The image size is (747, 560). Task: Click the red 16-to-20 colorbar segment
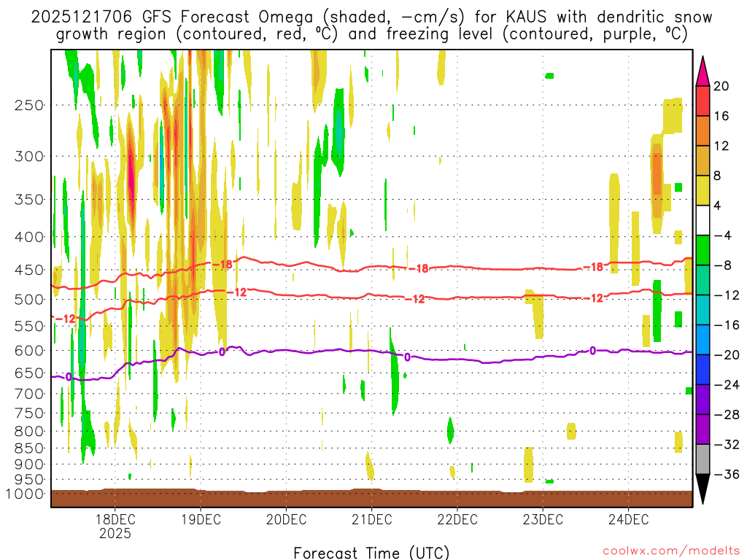pos(703,101)
